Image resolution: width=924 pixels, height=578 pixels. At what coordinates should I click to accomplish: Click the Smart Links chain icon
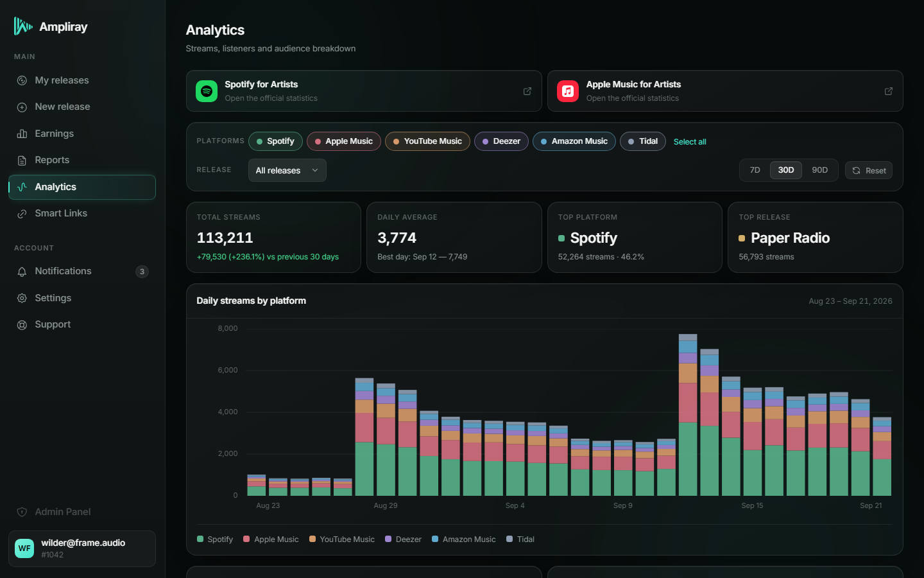coord(22,214)
